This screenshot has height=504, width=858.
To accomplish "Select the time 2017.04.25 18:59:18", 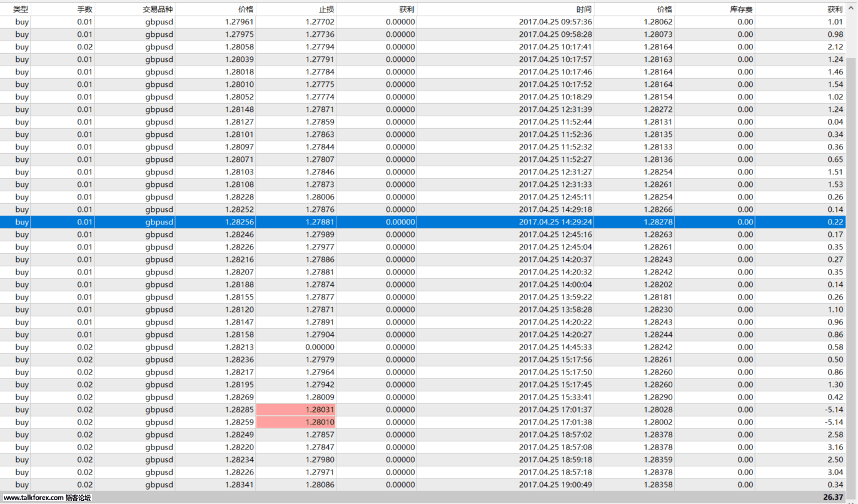I will tap(555, 460).
